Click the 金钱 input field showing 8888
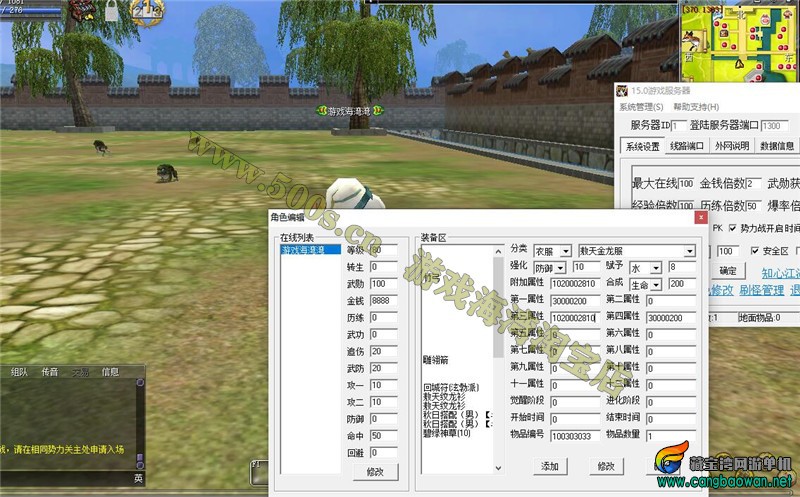This screenshot has height=497, width=800. (x=384, y=301)
